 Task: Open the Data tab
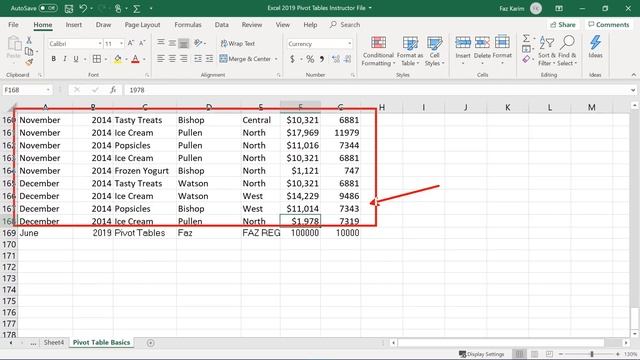tap(222, 24)
